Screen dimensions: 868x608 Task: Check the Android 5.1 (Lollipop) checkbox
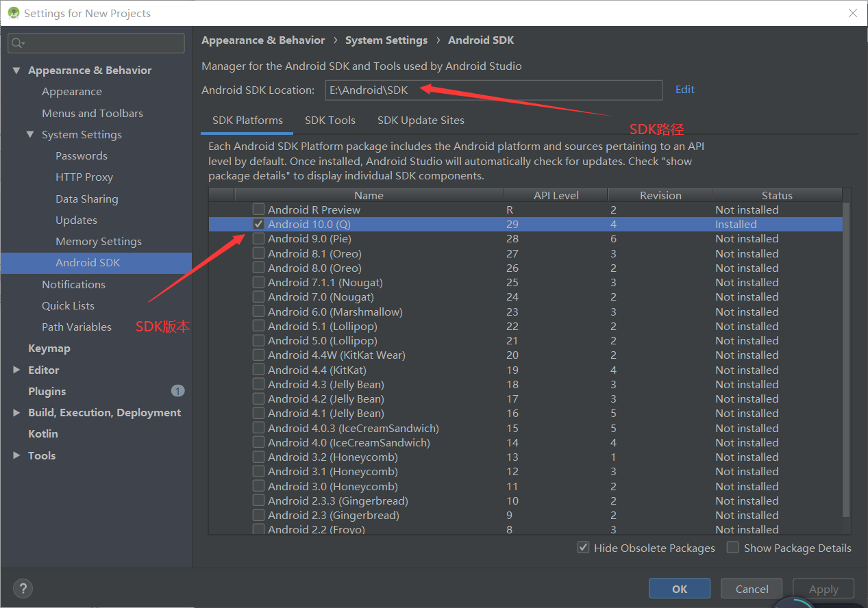[258, 326]
